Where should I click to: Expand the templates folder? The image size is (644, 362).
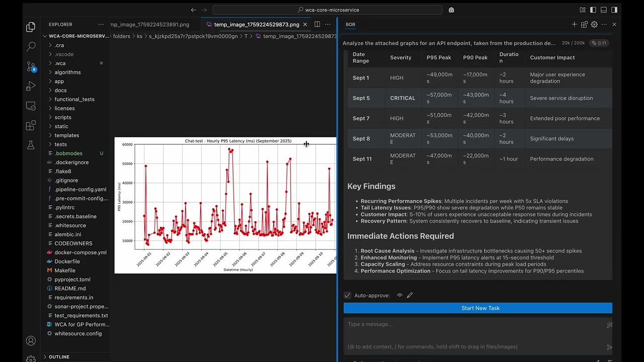[x=76, y=135]
